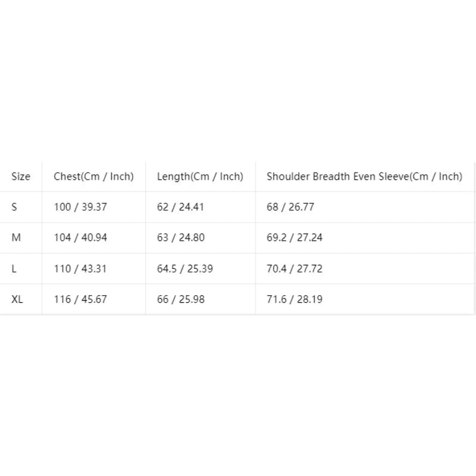
Task: Select the Chest(Cm / Inch) header cell
Action: click(93, 176)
